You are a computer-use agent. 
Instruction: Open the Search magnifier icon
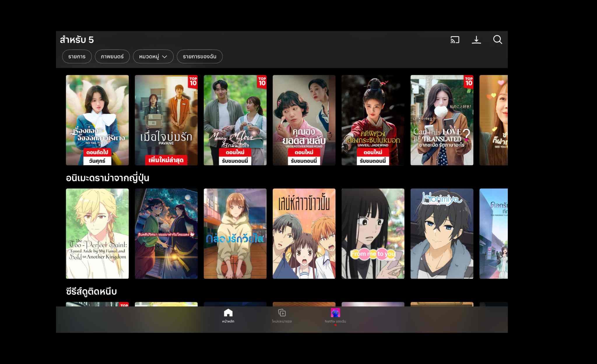(497, 40)
